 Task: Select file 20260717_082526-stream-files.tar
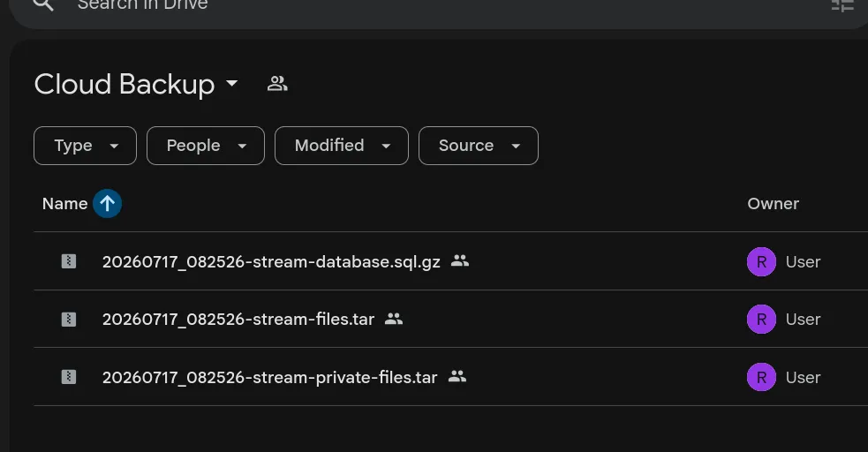pos(238,320)
